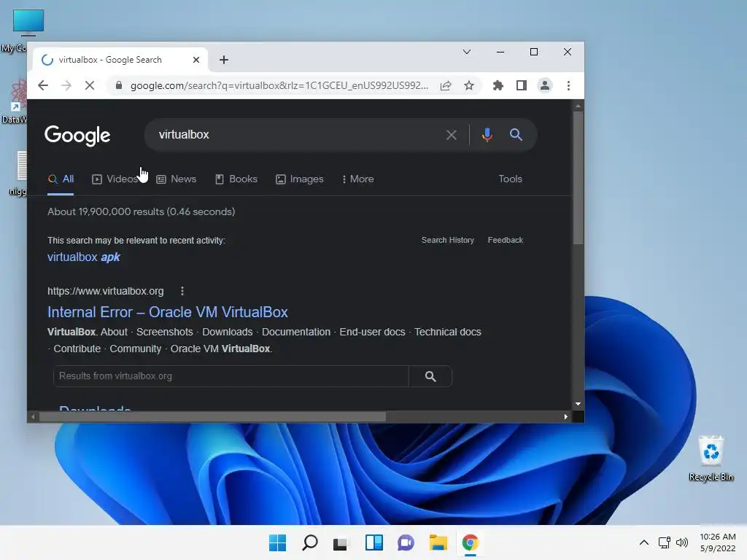Click the blue magnifier search button
The height and width of the screenshot is (560, 747).
[x=516, y=135]
